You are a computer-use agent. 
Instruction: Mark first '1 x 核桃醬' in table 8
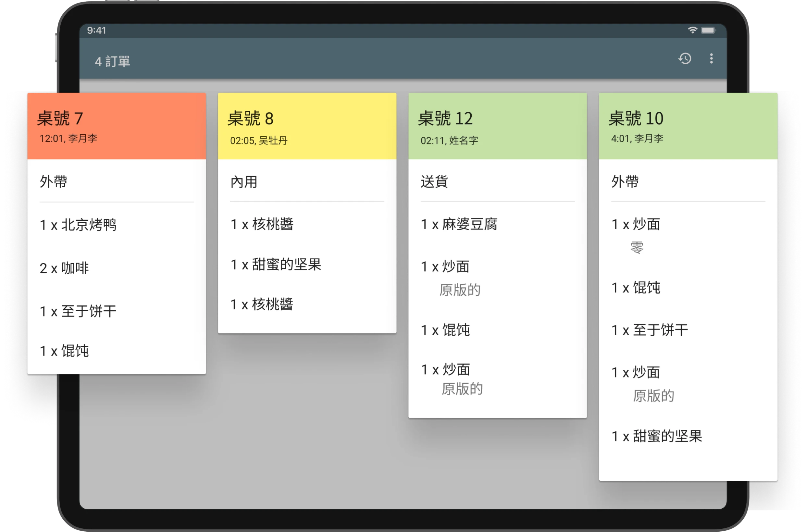click(x=262, y=224)
